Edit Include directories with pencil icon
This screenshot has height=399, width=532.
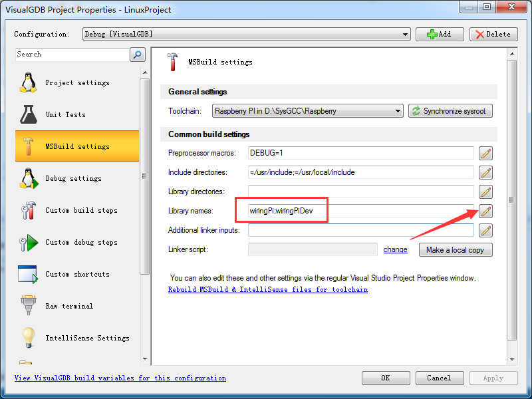tap(486, 173)
